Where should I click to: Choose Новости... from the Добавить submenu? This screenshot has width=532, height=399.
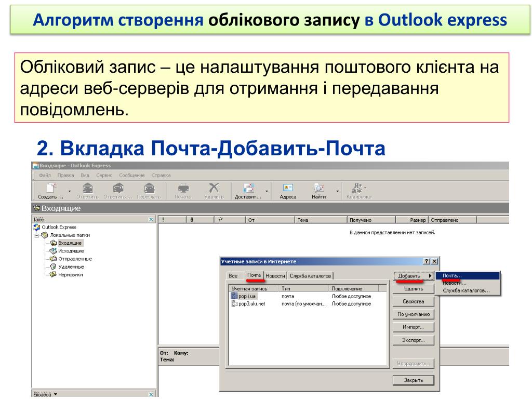(468, 283)
